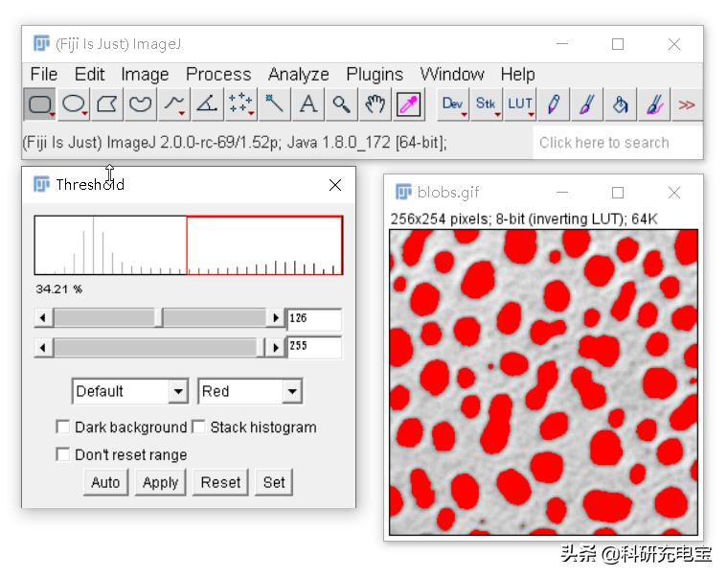This screenshot has height=579, width=728.
Task: Select the Rectangle selection tool
Action: [x=39, y=104]
